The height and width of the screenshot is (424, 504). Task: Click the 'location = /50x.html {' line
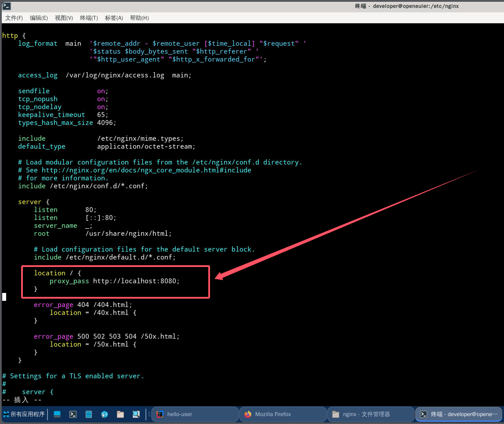point(93,344)
